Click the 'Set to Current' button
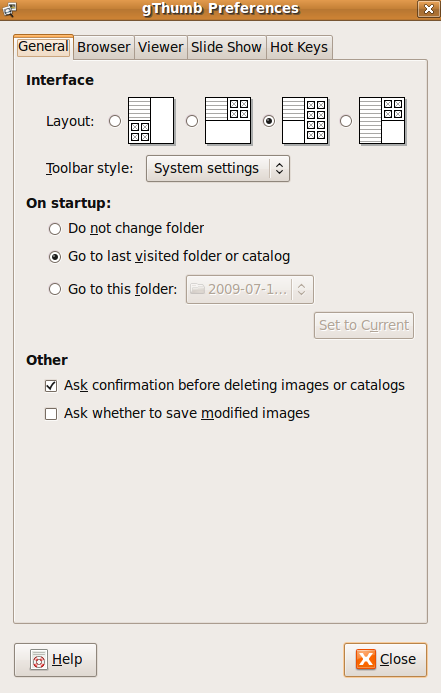This screenshot has width=441, height=693. [364, 325]
